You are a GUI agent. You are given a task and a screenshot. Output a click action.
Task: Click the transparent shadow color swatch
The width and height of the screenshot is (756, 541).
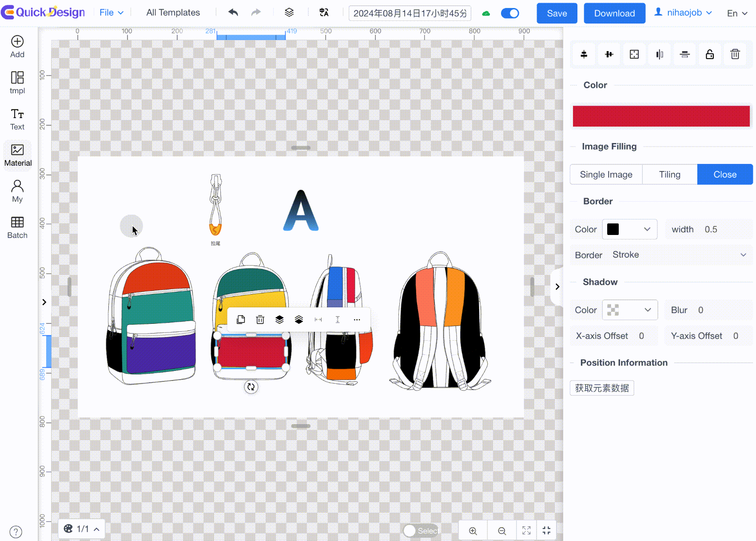pyautogui.click(x=613, y=310)
